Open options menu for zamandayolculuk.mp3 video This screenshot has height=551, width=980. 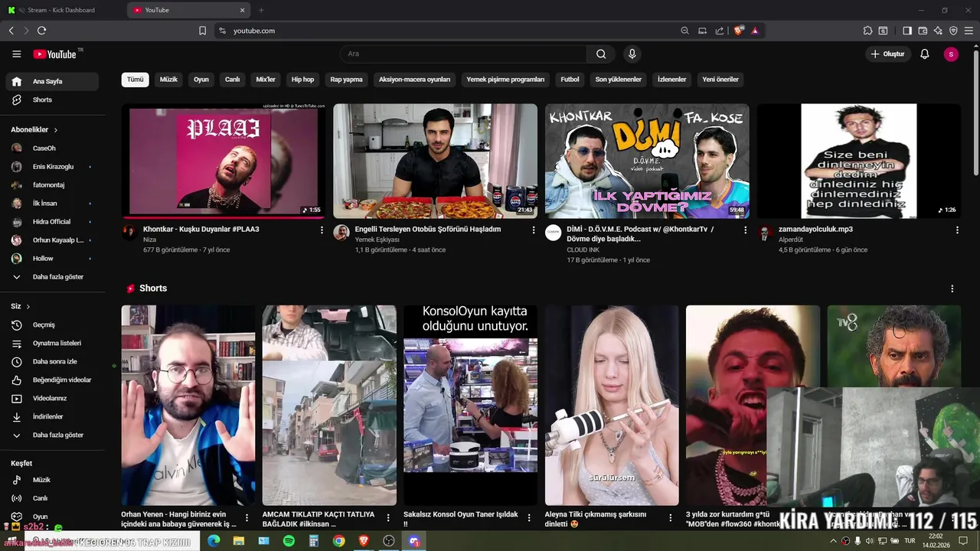[957, 230]
